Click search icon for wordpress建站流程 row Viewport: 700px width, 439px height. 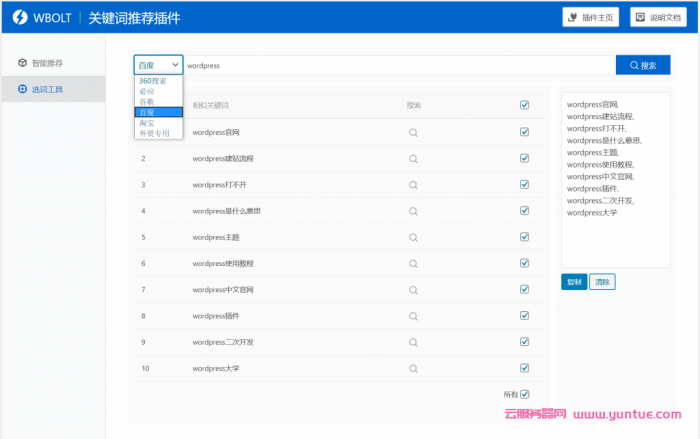[x=413, y=158]
